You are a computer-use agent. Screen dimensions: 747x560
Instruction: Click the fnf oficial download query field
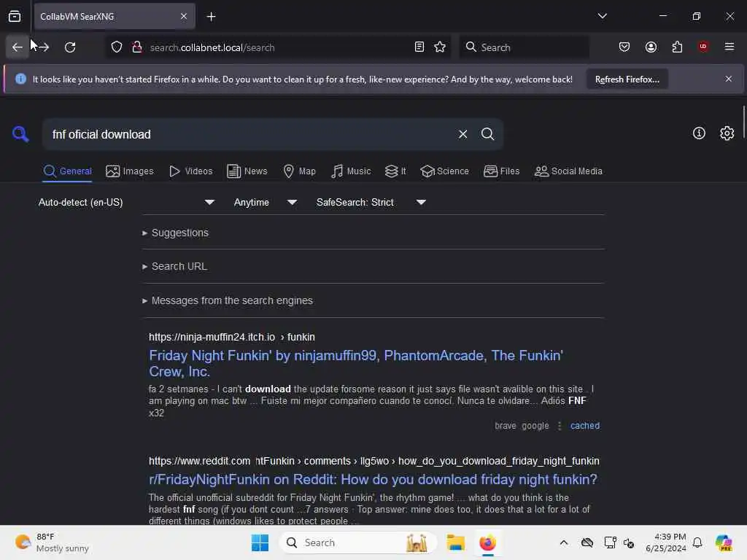(250, 134)
